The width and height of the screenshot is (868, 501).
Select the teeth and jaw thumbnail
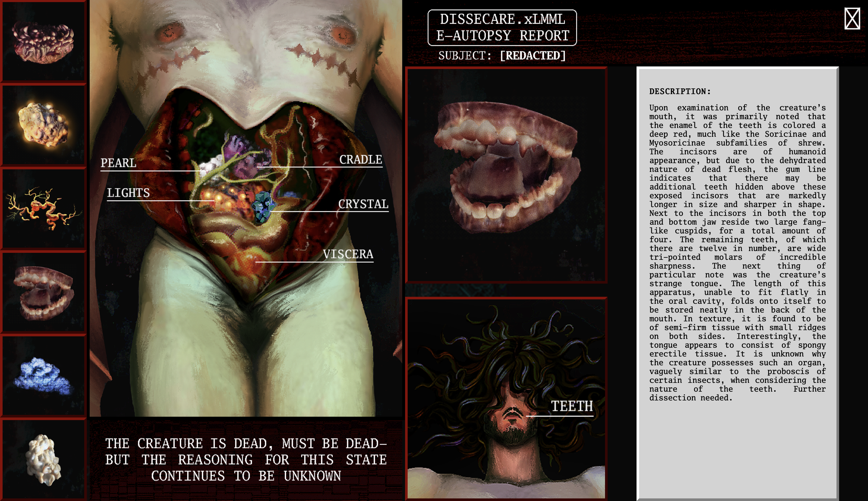click(43, 292)
